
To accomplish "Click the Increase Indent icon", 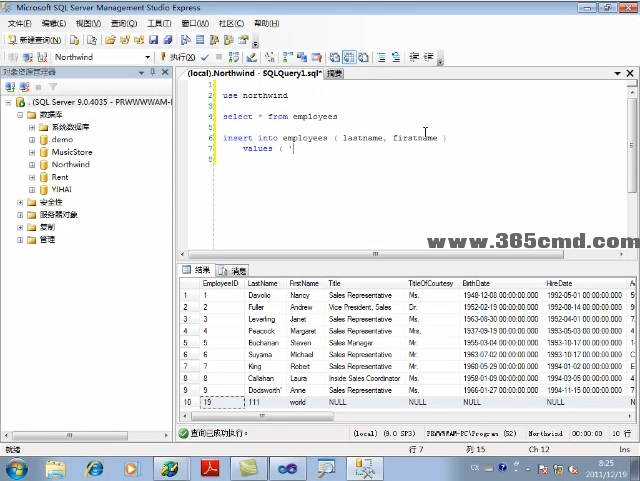I will coord(428,57).
